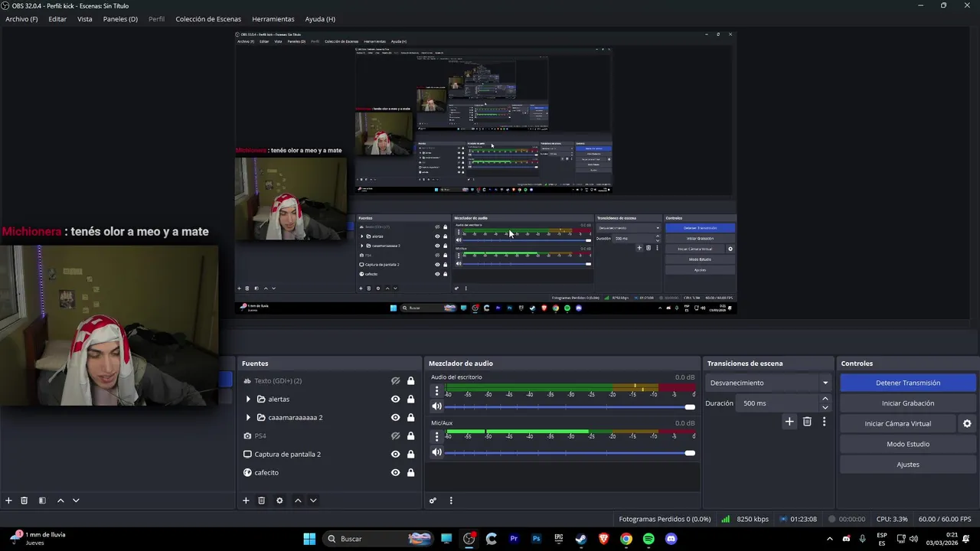Expand the caaamaraaaaaa 2 group
Viewport: 980px width, 551px height.
tap(248, 418)
